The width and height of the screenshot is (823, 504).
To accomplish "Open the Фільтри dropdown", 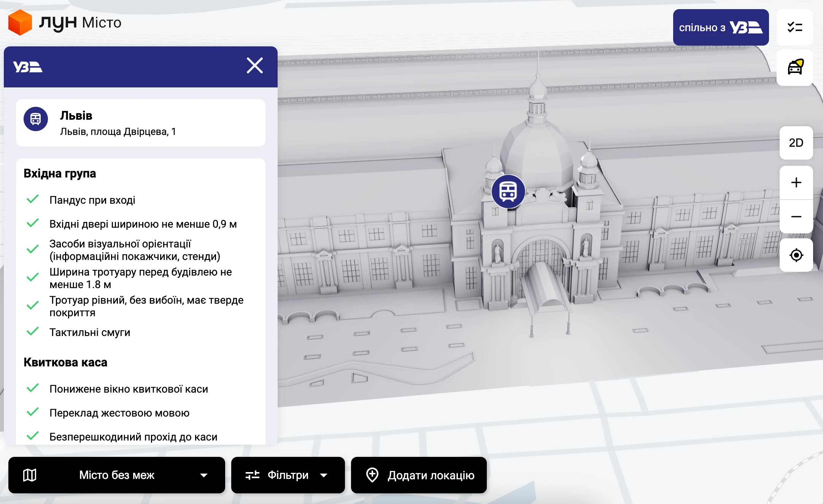I will pyautogui.click(x=288, y=475).
